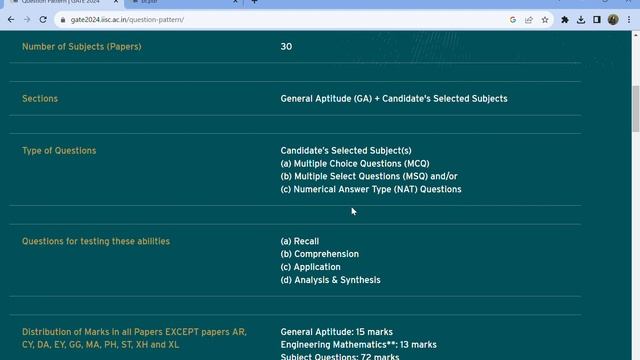This screenshot has height=360, width=640.
Task: Click the vertical page scrollbar thumb
Action: tap(636, 109)
